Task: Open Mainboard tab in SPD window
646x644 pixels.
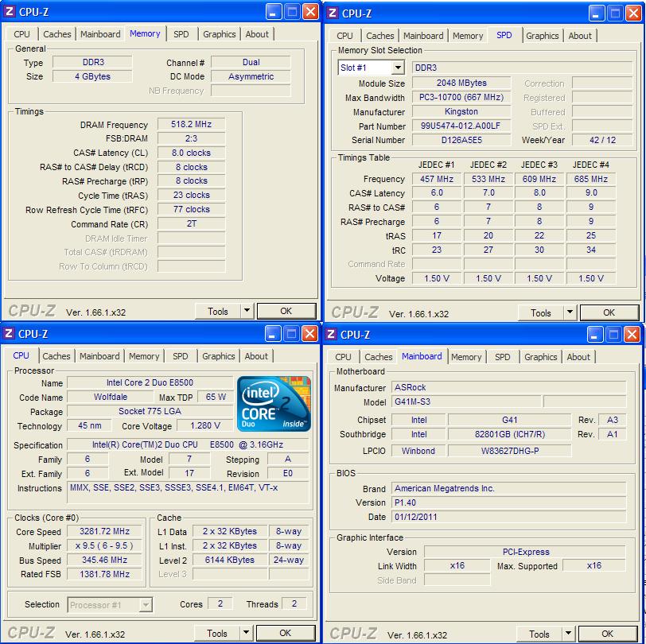Action: 423,36
